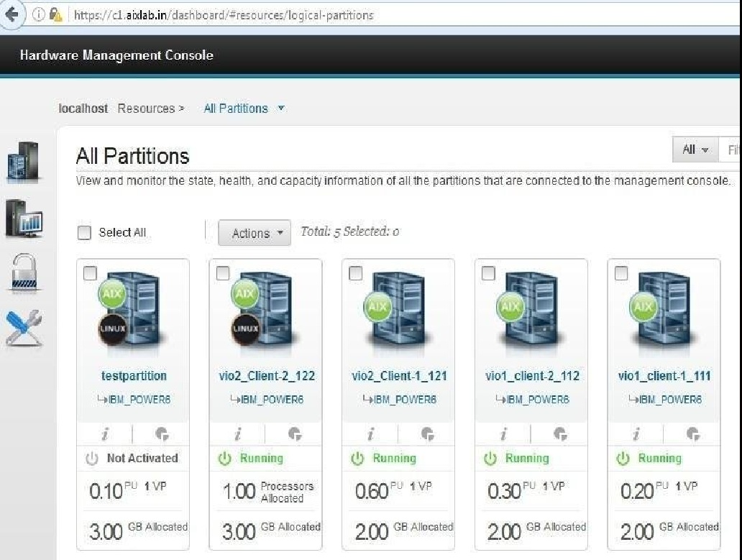
Task: Click the Running power icon for vio2_Client-2_122
Action: click(224, 459)
